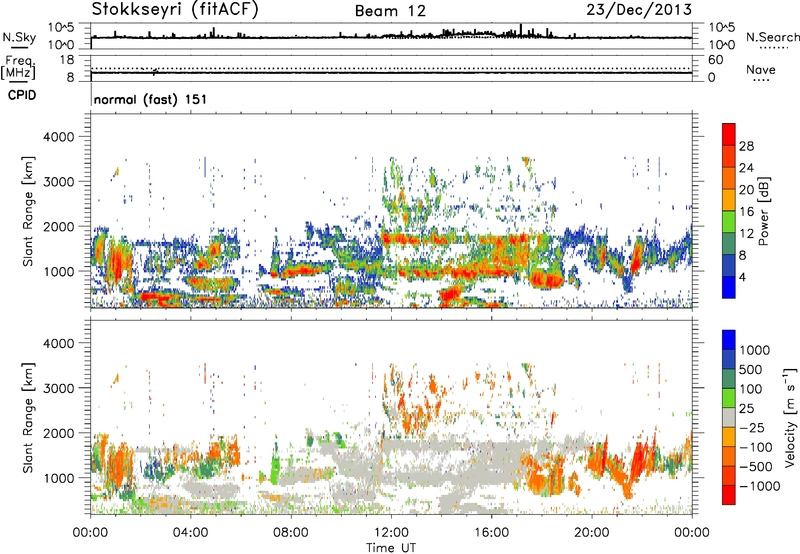Pick the blue top segment of the velocity color bar
Image resolution: width=800 pixels, height=554 pixels.
[729, 340]
